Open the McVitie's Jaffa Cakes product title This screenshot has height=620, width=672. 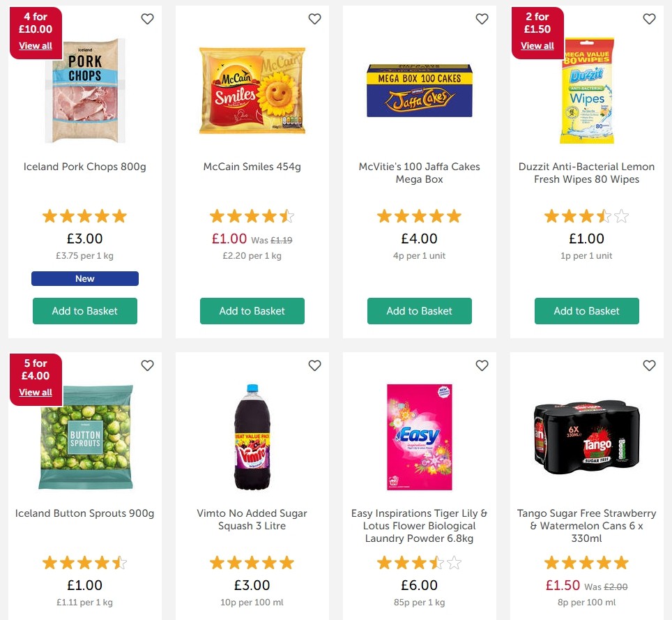coord(419,173)
